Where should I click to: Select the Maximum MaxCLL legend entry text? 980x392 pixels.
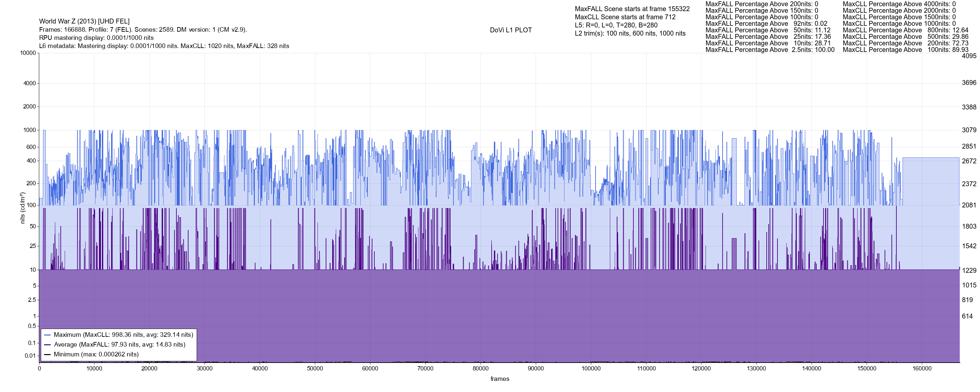pos(123,335)
